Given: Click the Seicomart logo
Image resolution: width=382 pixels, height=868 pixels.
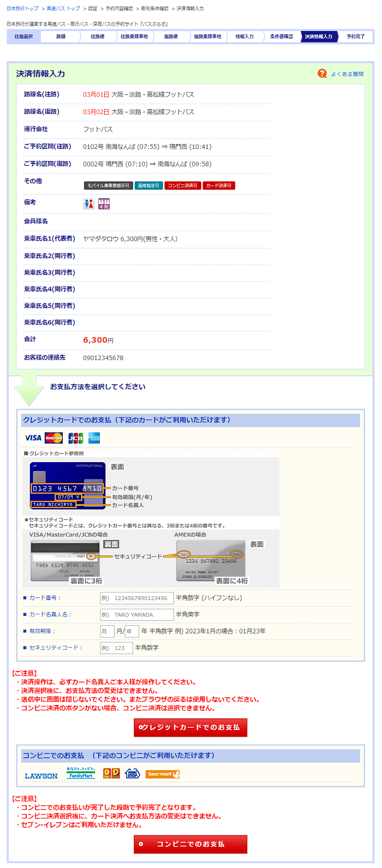Looking at the screenshot, I should coord(163,774).
